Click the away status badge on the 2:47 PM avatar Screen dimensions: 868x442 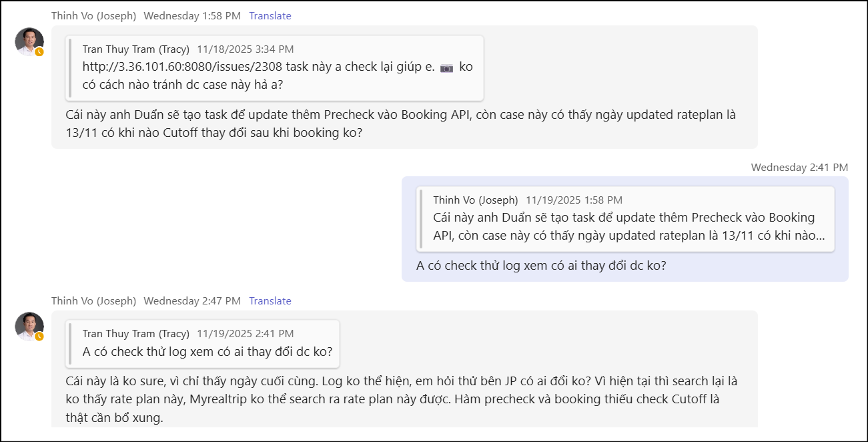point(39,336)
